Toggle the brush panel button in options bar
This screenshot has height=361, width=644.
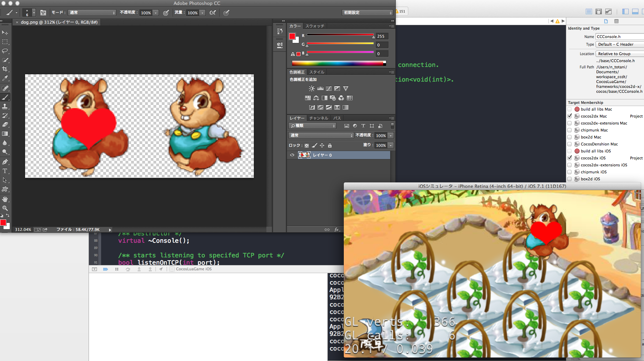pos(43,13)
